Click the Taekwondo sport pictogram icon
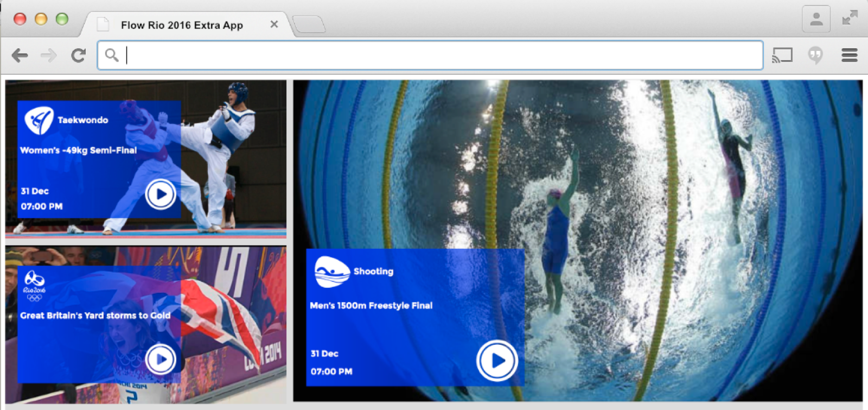The image size is (868, 410). 39,120
